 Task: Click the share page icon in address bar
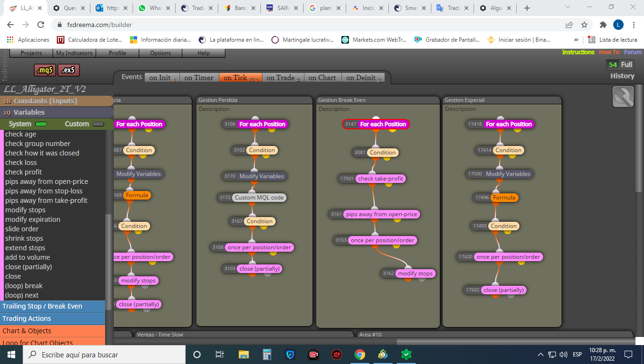(x=569, y=25)
